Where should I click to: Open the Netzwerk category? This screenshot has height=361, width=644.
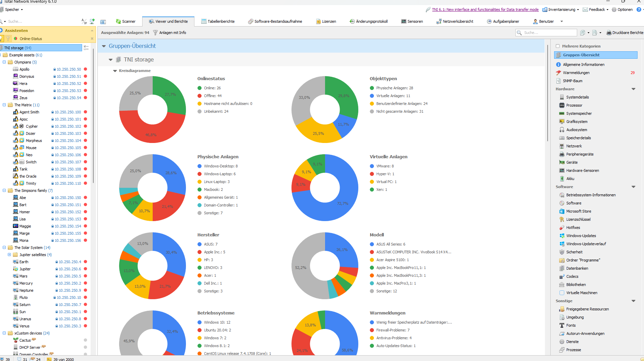pos(574,146)
